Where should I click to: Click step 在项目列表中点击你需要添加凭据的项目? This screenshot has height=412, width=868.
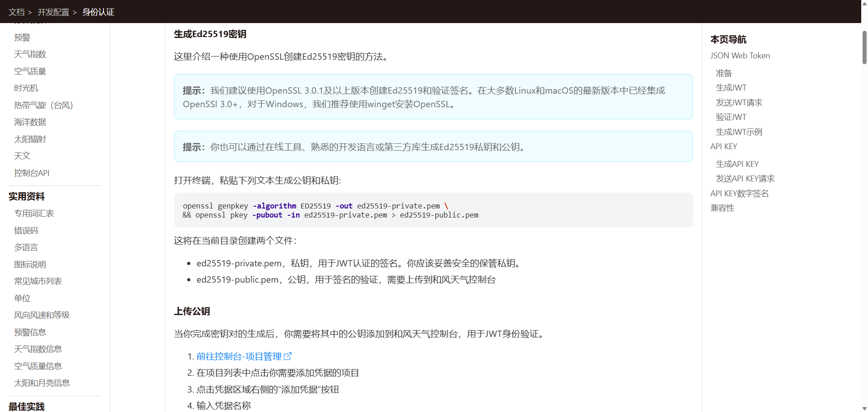(x=278, y=373)
